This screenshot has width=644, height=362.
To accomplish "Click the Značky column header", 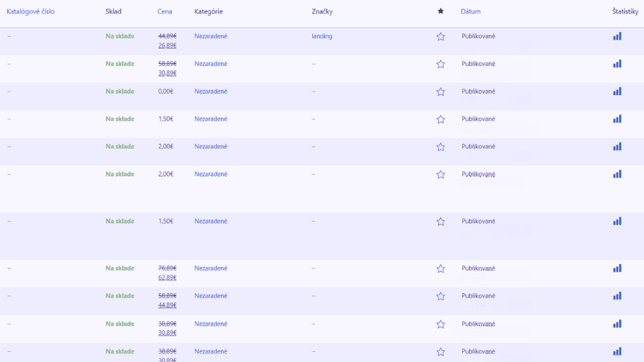I will (x=322, y=11).
